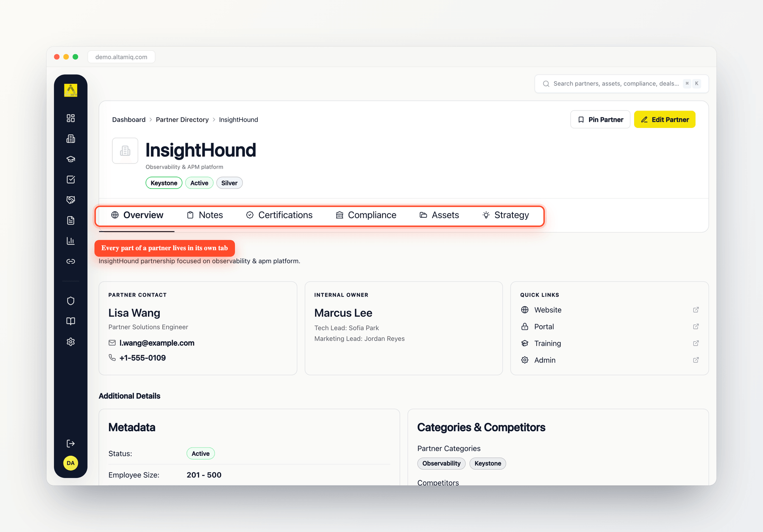Switch to the Certifications tab
The height and width of the screenshot is (532, 763).
pos(279,215)
